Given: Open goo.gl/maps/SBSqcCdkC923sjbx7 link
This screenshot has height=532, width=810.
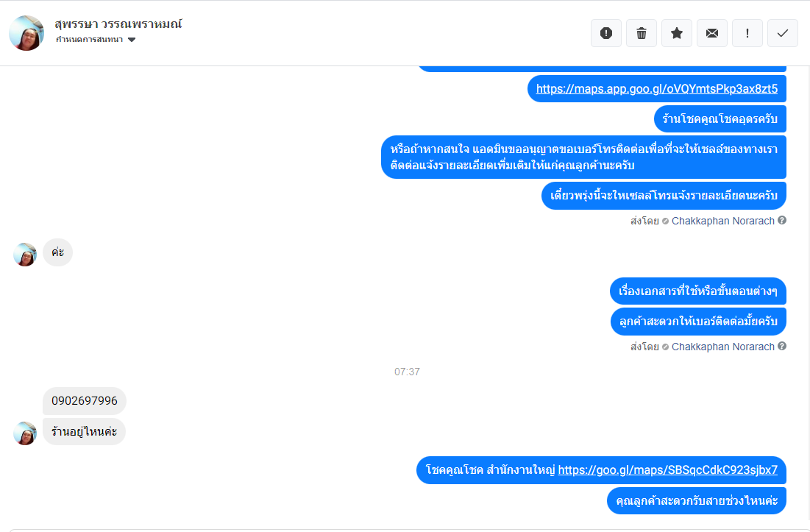Looking at the screenshot, I should (667, 470).
